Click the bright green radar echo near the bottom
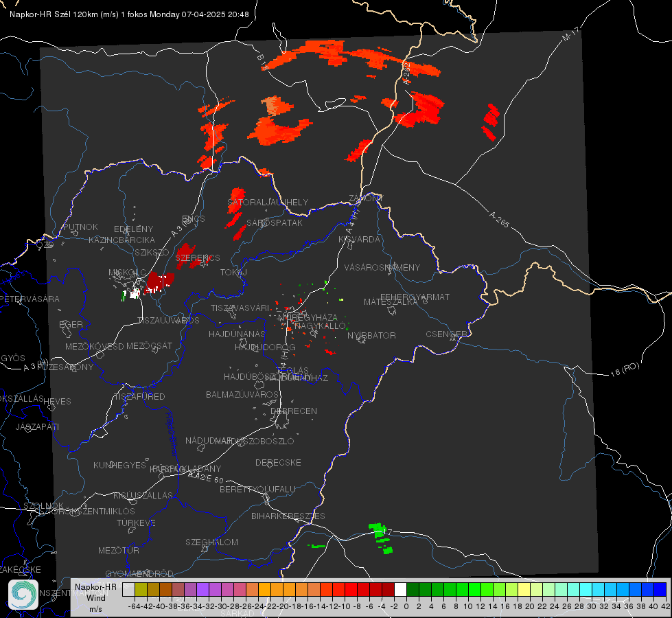The height and width of the screenshot is (618, 672). (x=380, y=538)
